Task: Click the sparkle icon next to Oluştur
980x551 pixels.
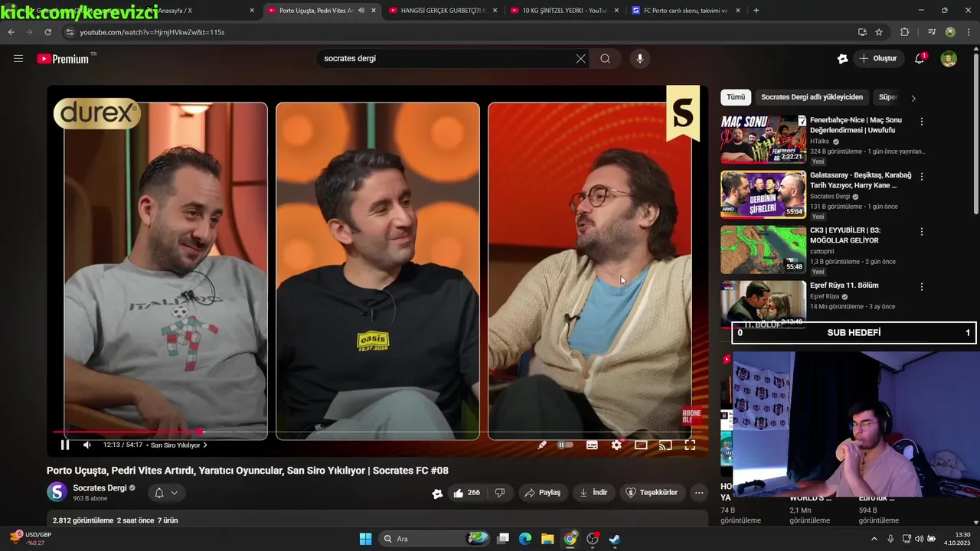Action: tap(842, 58)
